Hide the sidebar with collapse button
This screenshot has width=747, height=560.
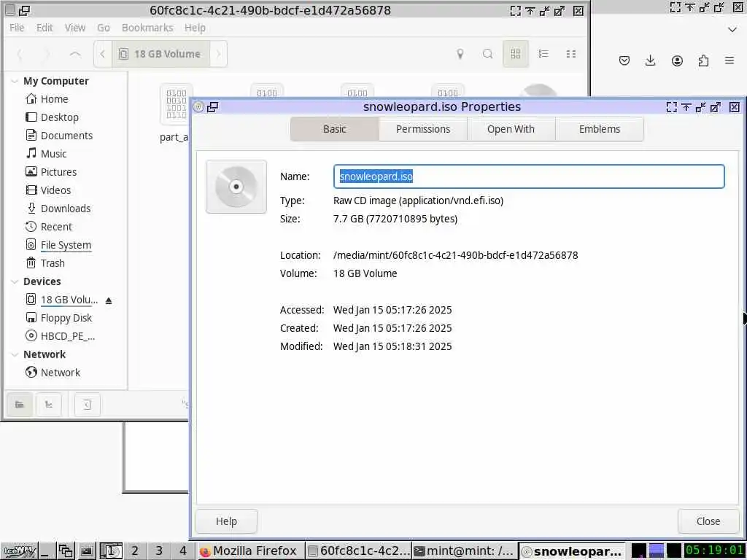point(88,405)
